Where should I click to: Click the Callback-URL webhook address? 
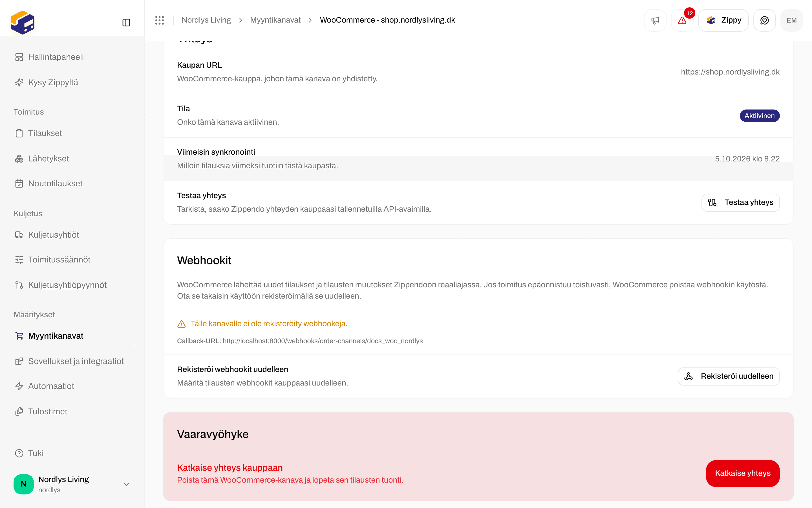tap(323, 341)
